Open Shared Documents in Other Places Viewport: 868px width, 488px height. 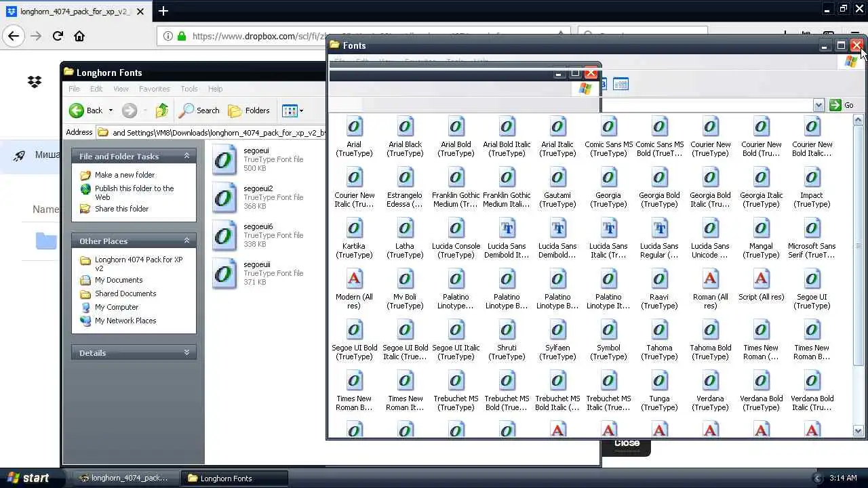click(x=125, y=293)
